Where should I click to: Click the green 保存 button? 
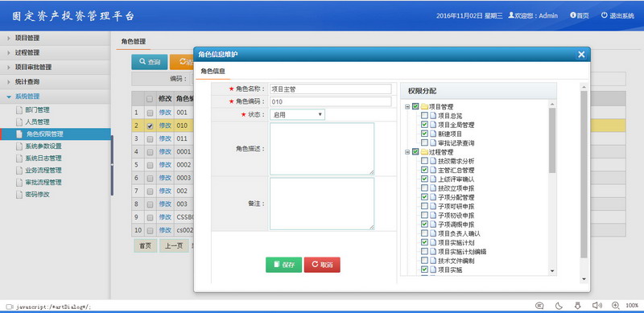click(x=284, y=265)
